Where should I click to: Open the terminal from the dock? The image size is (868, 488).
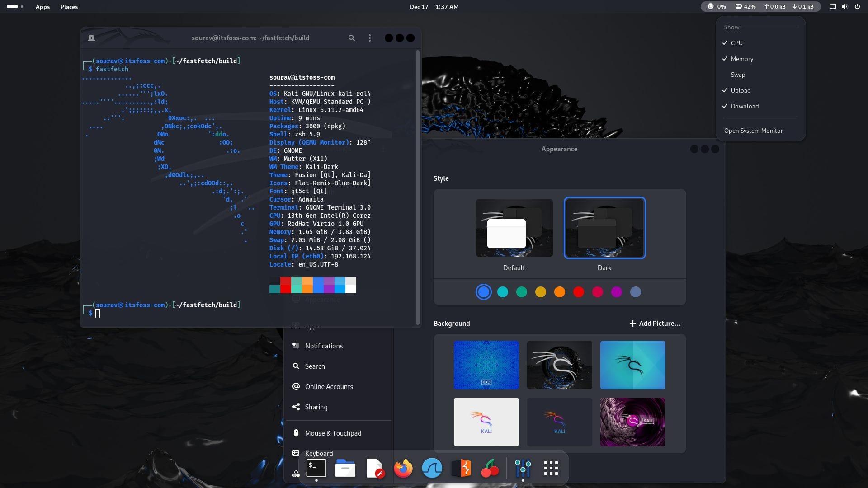316,469
